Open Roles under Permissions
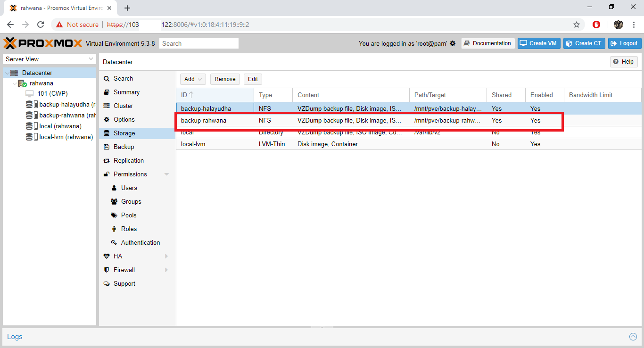Image resolution: width=644 pixels, height=348 pixels. (x=137, y=229)
